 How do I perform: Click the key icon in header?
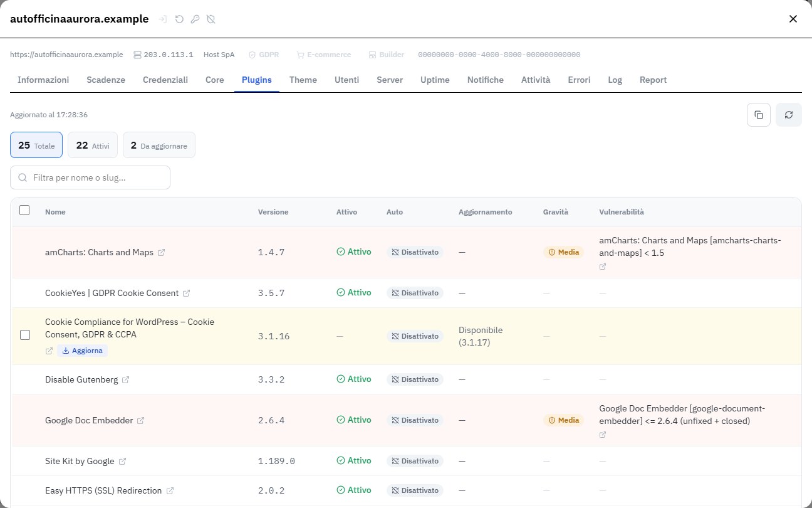coord(195,19)
